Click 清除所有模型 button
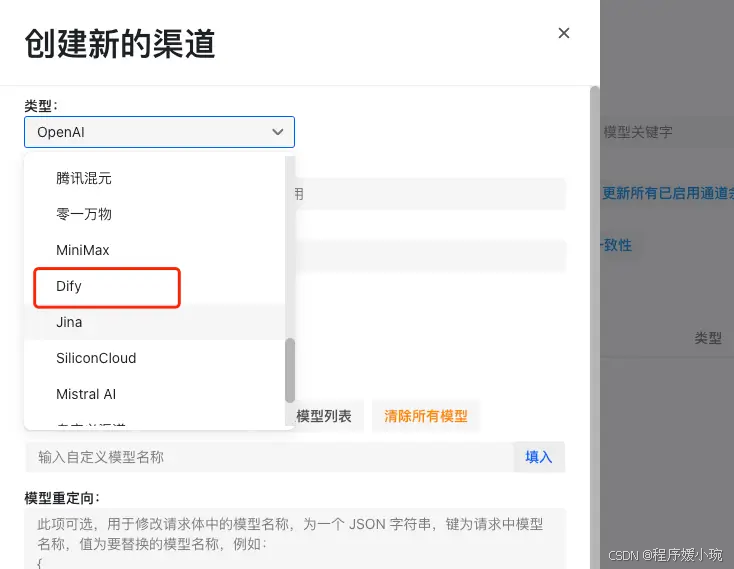This screenshot has height=569, width=734. pos(426,416)
